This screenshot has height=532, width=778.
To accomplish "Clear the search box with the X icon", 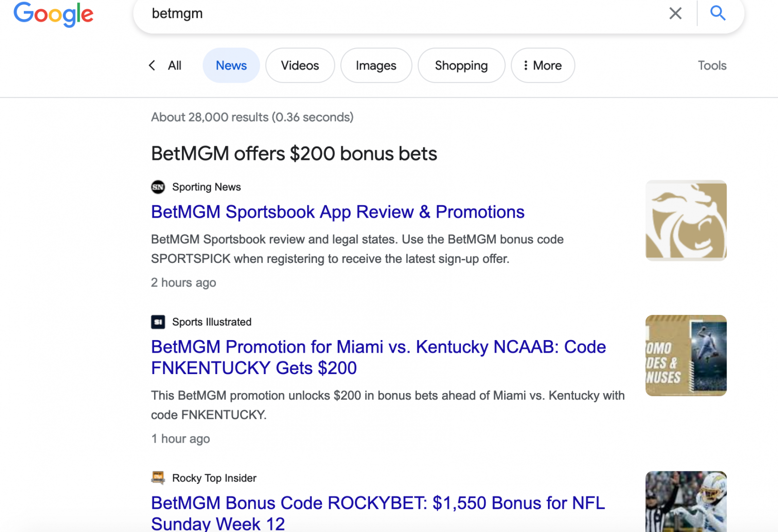I will point(675,13).
